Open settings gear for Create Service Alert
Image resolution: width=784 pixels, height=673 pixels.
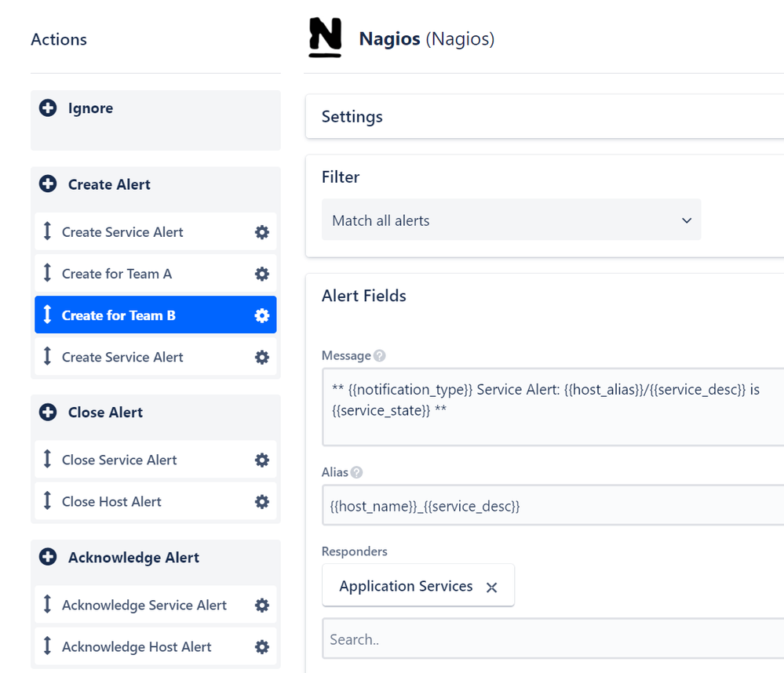(x=261, y=231)
